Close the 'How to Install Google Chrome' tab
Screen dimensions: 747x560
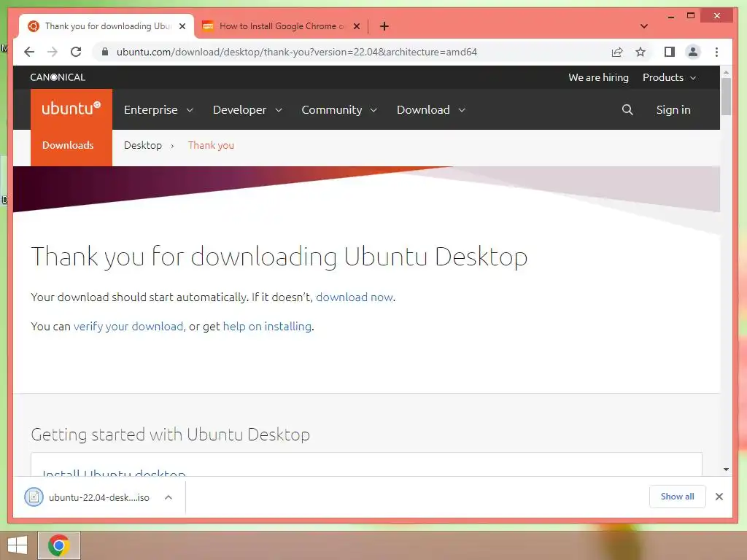(x=356, y=26)
